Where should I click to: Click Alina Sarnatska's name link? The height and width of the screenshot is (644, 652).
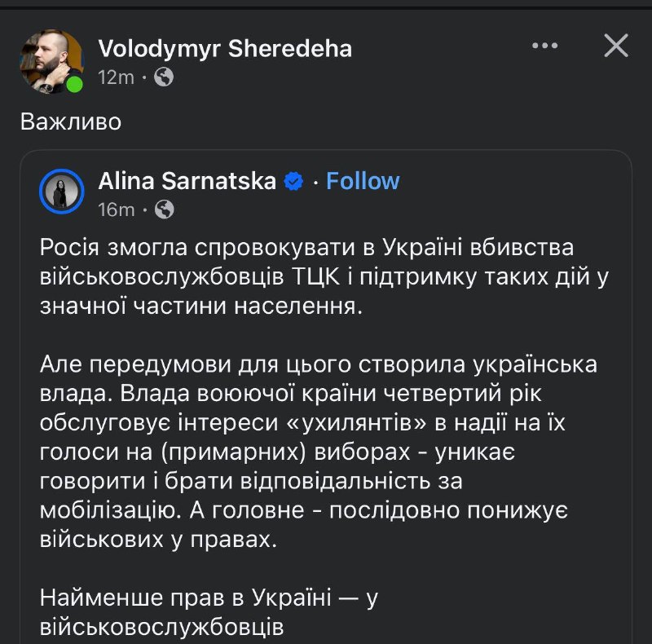(x=189, y=182)
